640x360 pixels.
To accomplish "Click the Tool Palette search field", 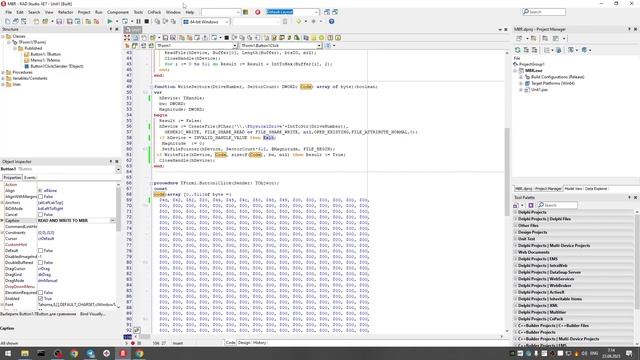I will tap(557, 205).
